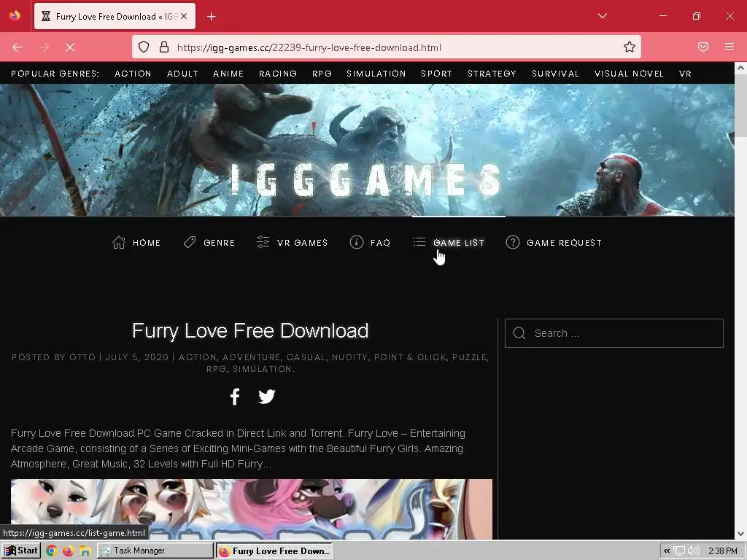This screenshot has height=560, width=747.
Task: Bookmark this page with the star icon
Action: click(x=630, y=47)
